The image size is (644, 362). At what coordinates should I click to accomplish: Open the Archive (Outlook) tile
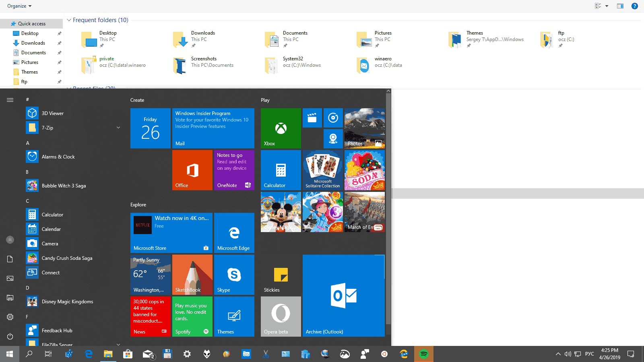point(343,296)
